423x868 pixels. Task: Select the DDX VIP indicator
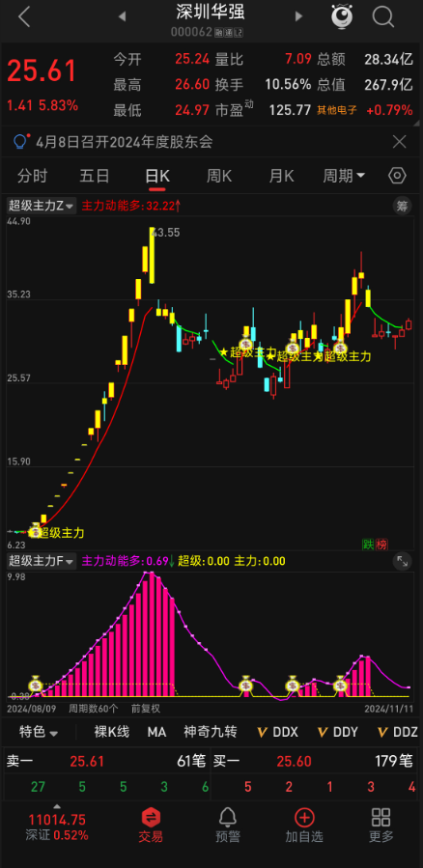click(278, 732)
